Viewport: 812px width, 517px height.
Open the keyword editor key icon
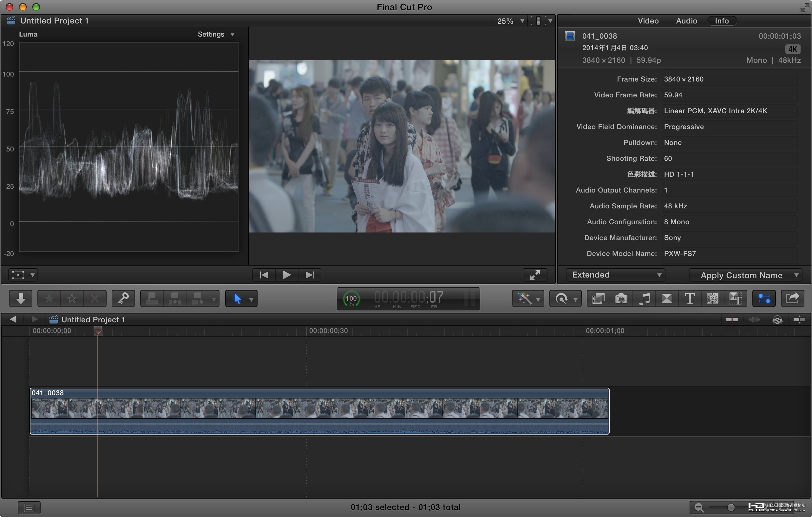coord(123,298)
